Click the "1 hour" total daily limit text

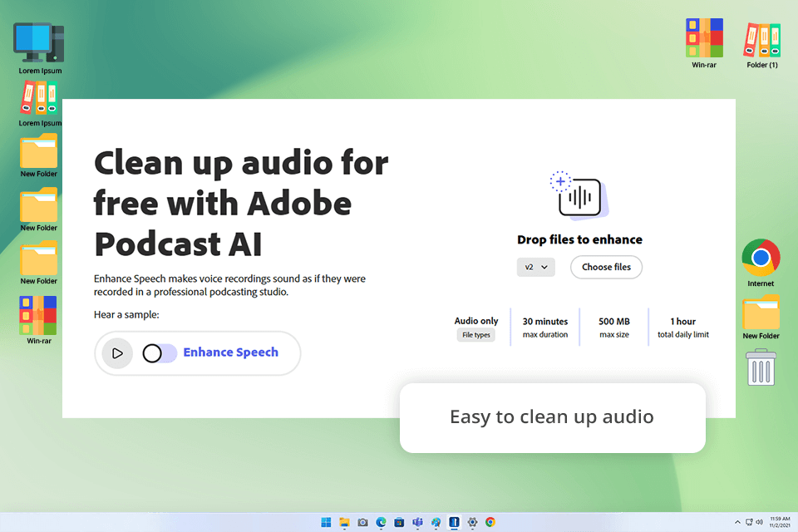(x=683, y=322)
